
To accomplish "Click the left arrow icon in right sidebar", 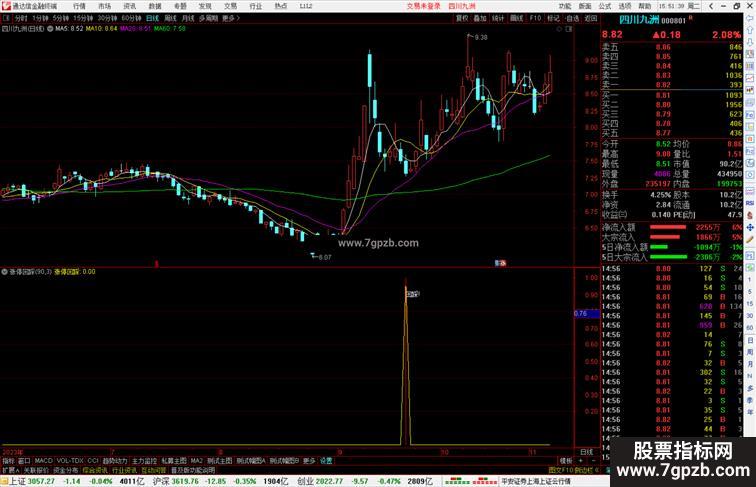I will [750, 18].
